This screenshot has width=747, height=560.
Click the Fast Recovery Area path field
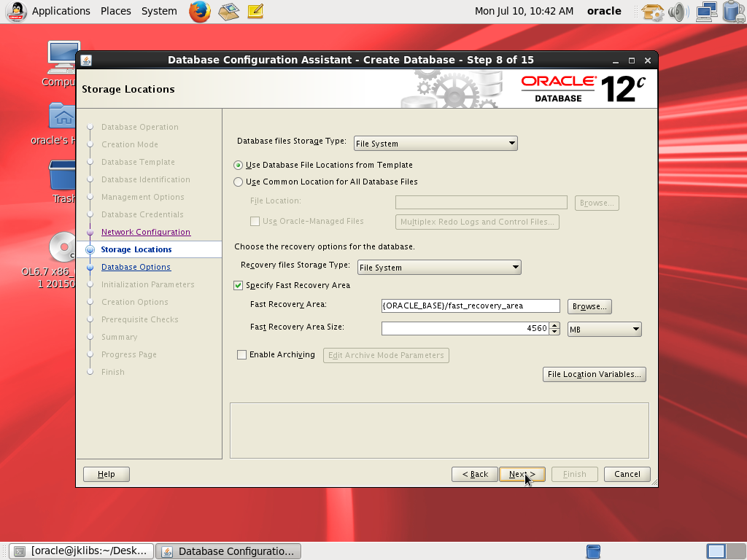pyautogui.click(x=471, y=306)
